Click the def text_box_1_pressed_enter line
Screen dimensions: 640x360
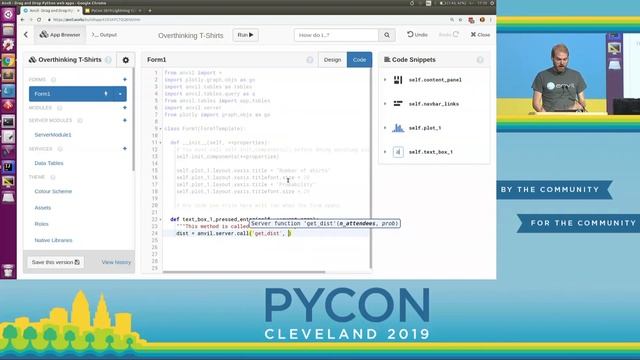pos(244,220)
